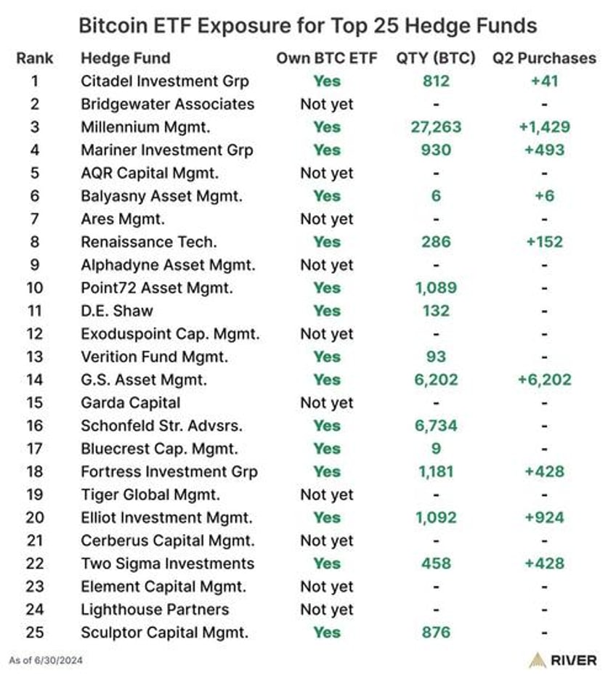
Task: Click Schonfeld Str. Advsrs. quantity 6,734
Action: pos(436,426)
